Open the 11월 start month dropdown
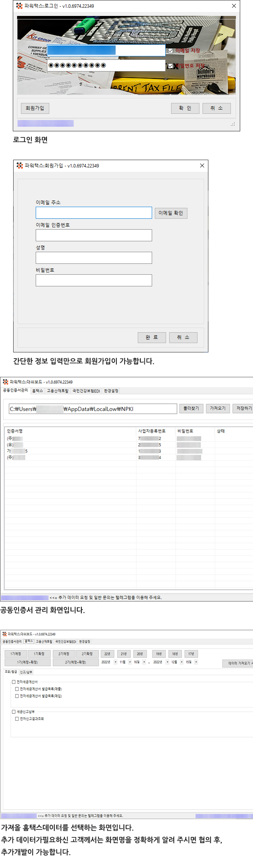Viewport: 253px width, 868px height. (130, 662)
